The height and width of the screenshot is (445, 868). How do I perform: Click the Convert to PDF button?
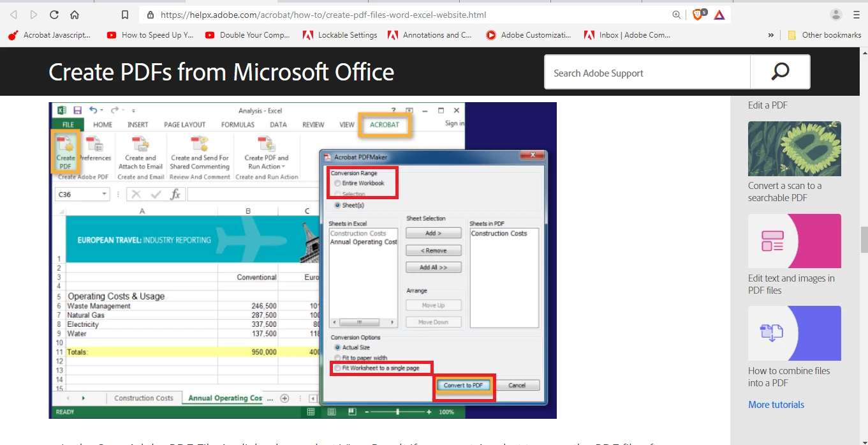tap(464, 386)
